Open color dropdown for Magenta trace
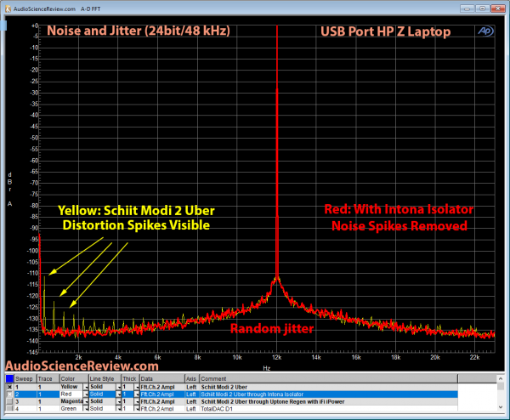Screen dimensions: 510x420 86,402
